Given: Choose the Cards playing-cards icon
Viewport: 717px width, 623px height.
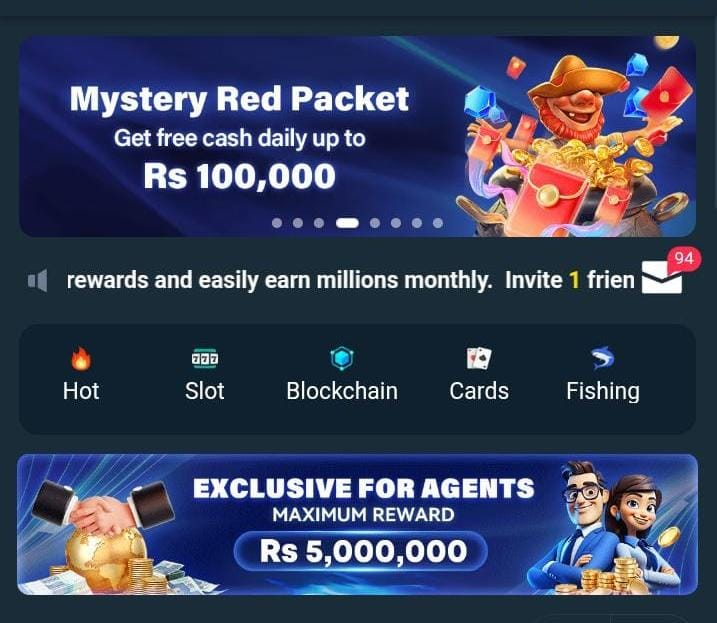Looking at the screenshot, I should [479, 358].
